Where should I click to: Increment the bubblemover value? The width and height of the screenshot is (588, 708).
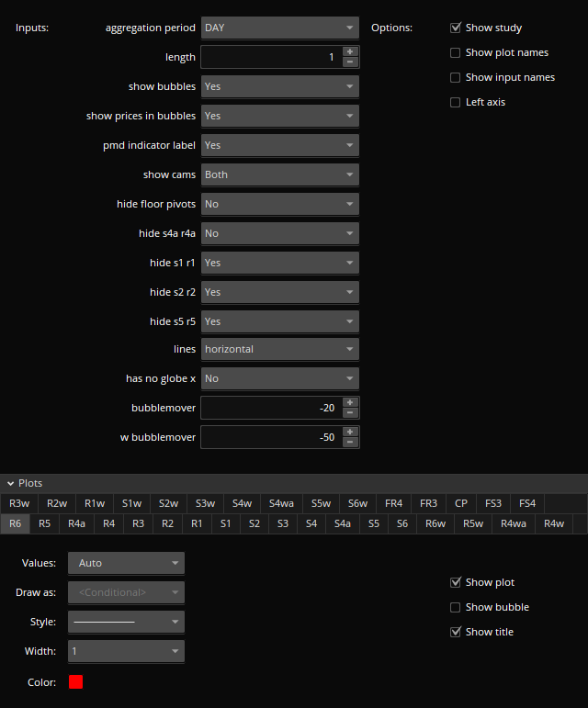pyautogui.click(x=350, y=402)
